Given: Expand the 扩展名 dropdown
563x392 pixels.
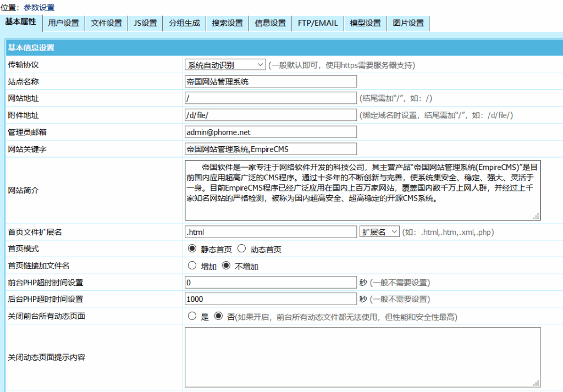Looking at the screenshot, I should (379, 232).
